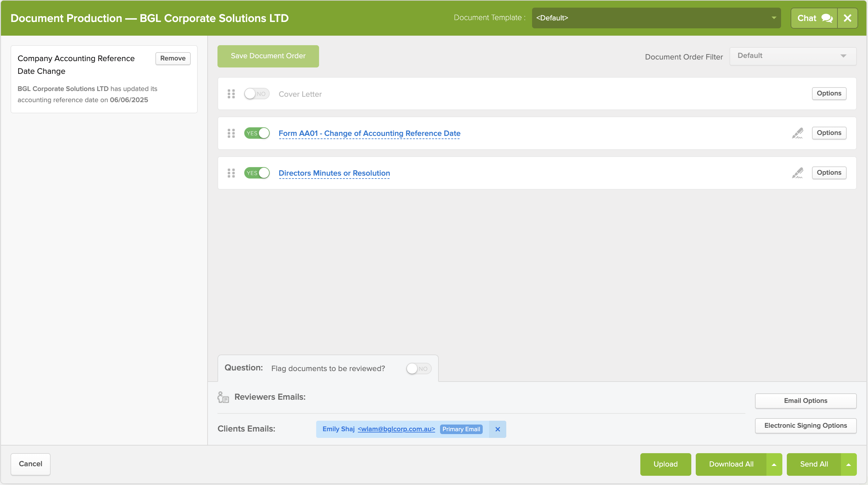868x485 pixels.
Task: Click the signing pen icon for Directors Minutes
Action: (x=798, y=173)
